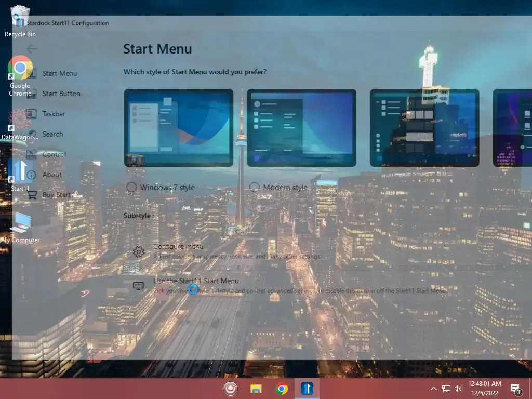Open File Explorer from taskbar
This screenshot has width=532, height=399.
point(256,389)
